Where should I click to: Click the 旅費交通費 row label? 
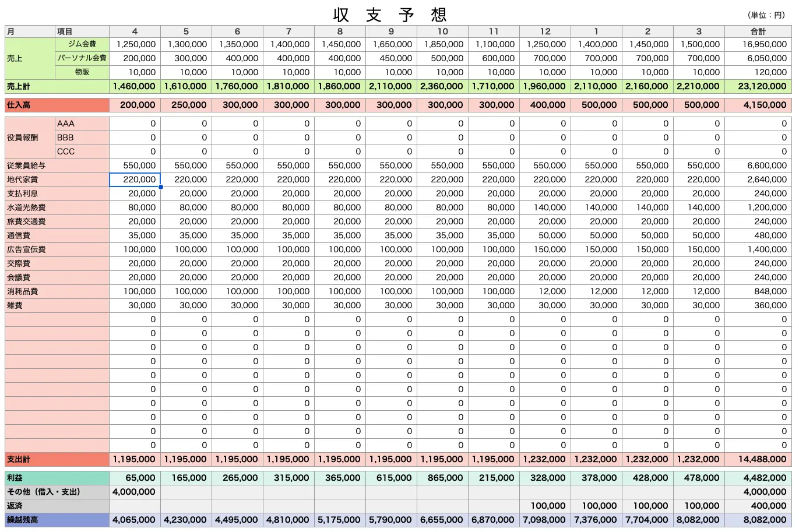tap(57, 221)
